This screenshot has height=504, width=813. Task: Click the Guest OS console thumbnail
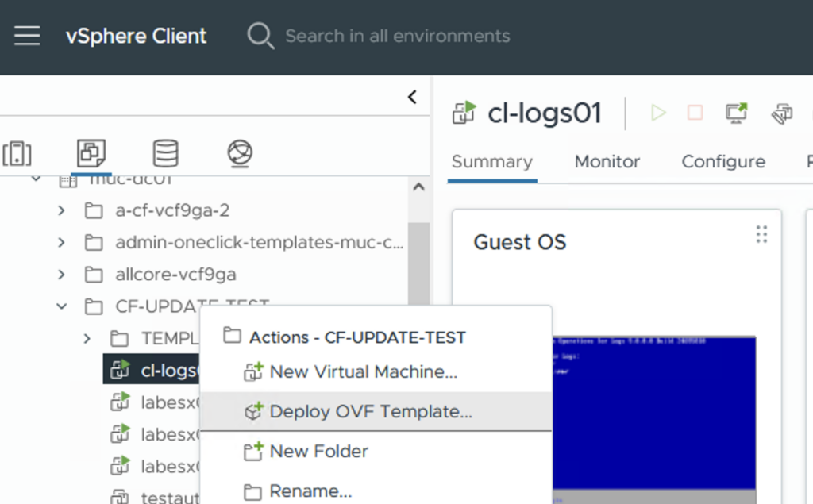click(x=653, y=413)
